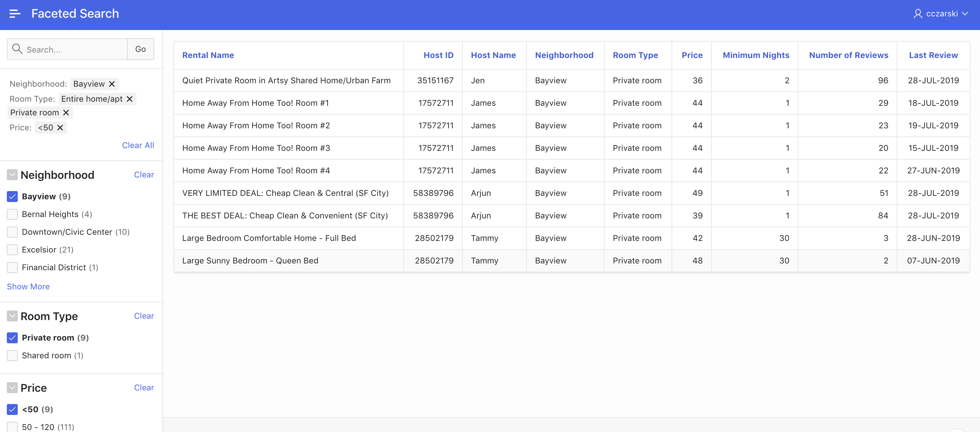Remove the Entire home/apt filter chip
The width and height of the screenshot is (980, 432).
129,99
